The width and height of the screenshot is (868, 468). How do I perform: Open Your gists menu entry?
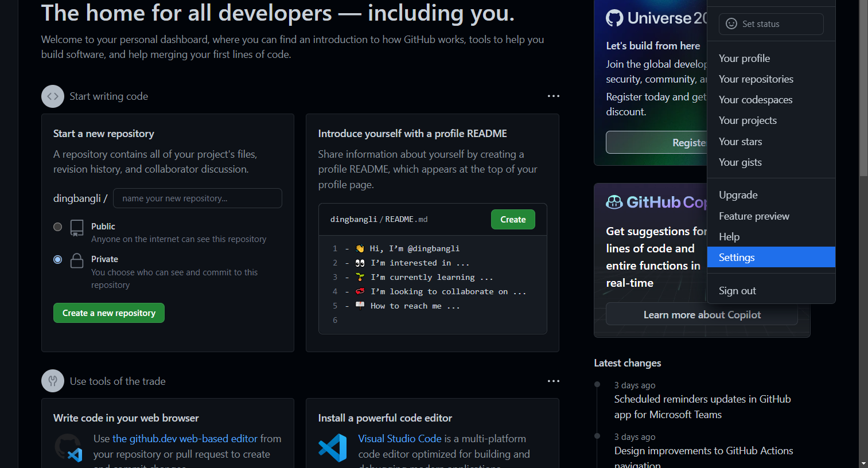tap(771, 162)
